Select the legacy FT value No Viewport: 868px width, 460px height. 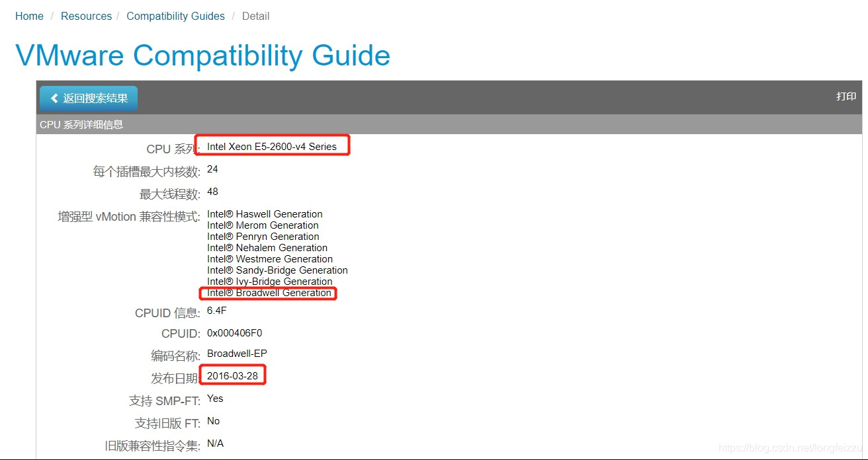(x=214, y=421)
